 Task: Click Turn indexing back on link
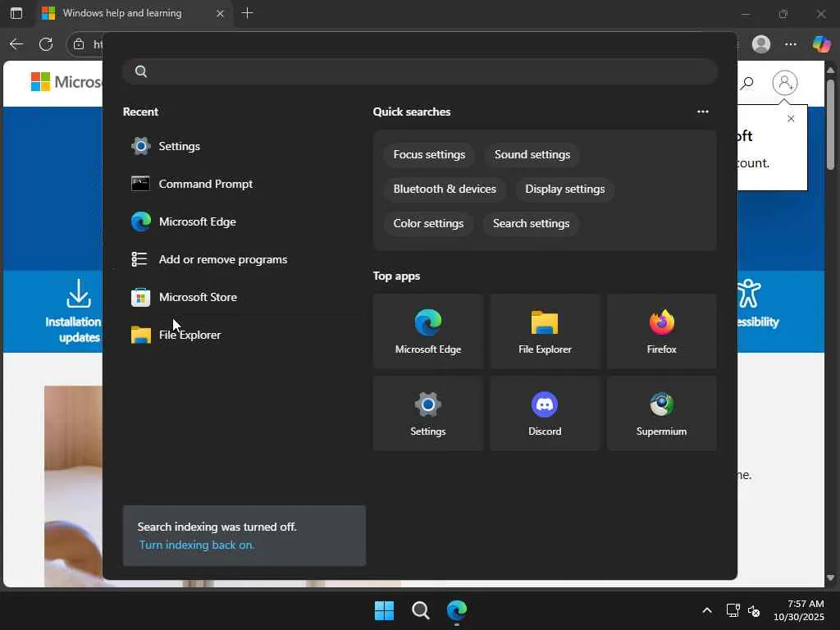pyautogui.click(x=197, y=545)
